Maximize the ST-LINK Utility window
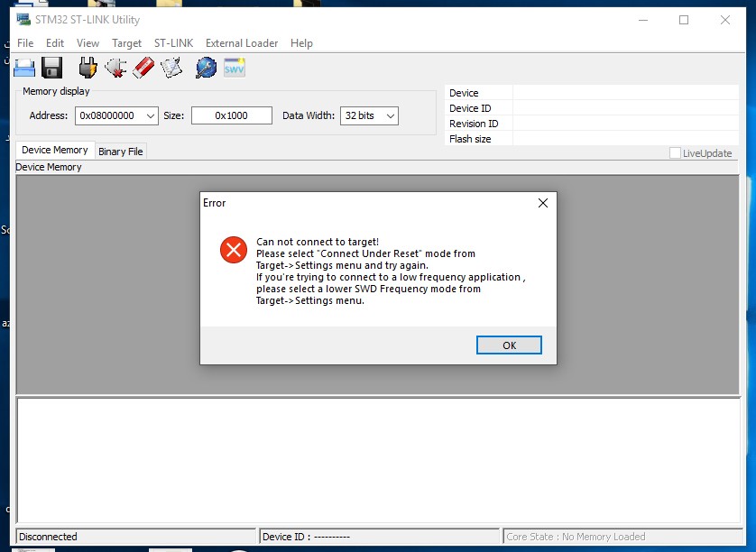The width and height of the screenshot is (756, 552). click(x=684, y=20)
